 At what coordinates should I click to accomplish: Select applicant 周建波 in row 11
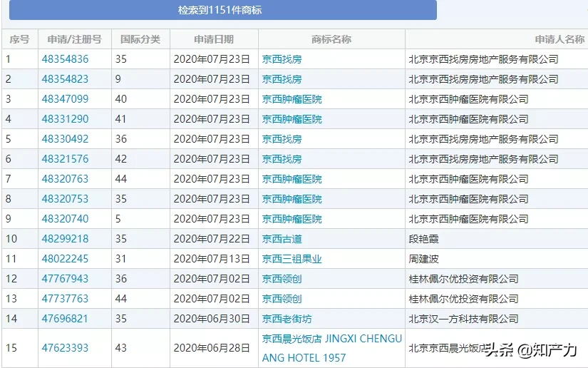(424, 259)
